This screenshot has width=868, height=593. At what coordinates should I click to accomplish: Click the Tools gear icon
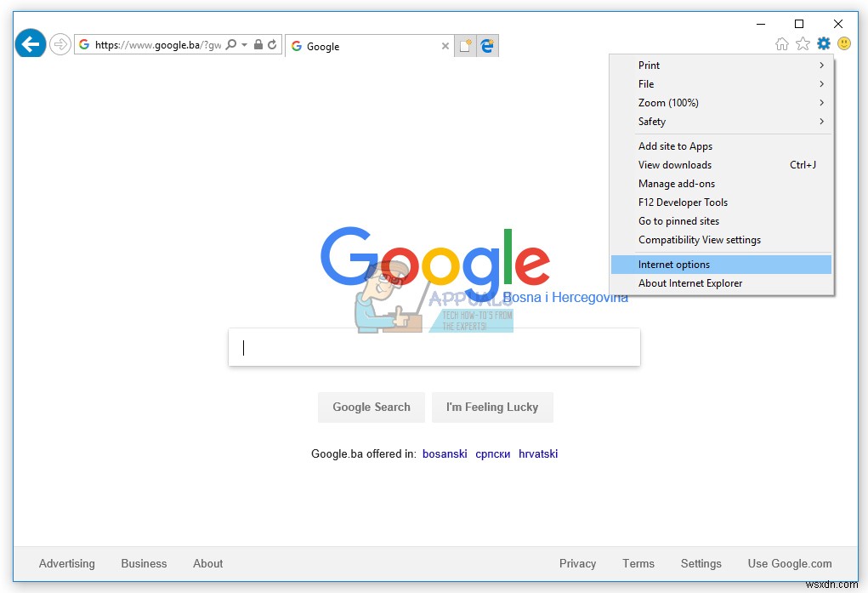(x=823, y=43)
